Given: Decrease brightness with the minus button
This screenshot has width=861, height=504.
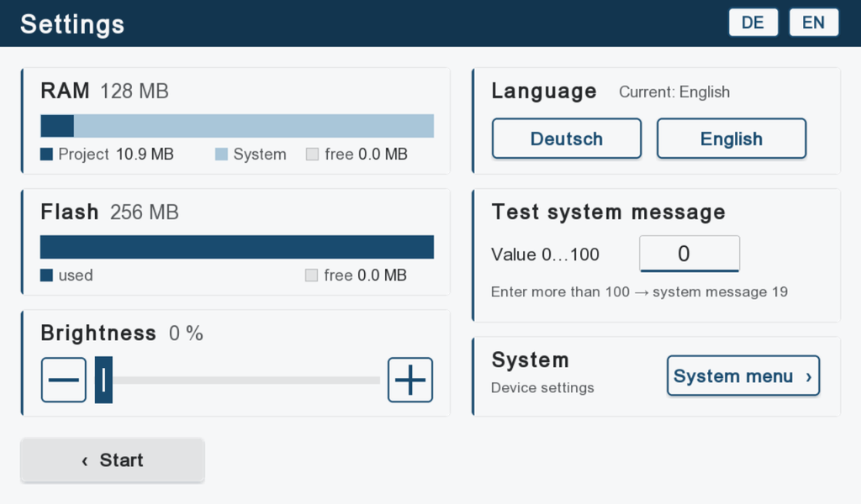Looking at the screenshot, I should [64, 380].
